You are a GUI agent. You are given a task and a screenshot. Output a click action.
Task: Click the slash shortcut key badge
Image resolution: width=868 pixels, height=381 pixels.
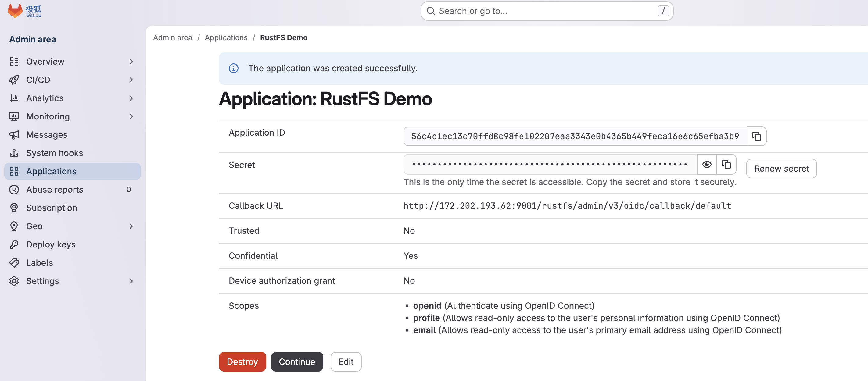663,11
